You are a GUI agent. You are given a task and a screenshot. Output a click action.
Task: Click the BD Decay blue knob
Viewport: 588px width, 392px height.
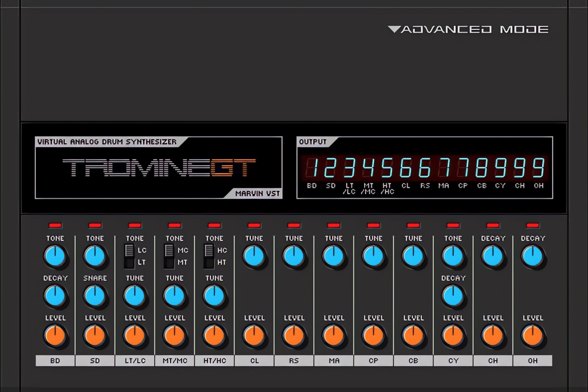(x=55, y=296)
